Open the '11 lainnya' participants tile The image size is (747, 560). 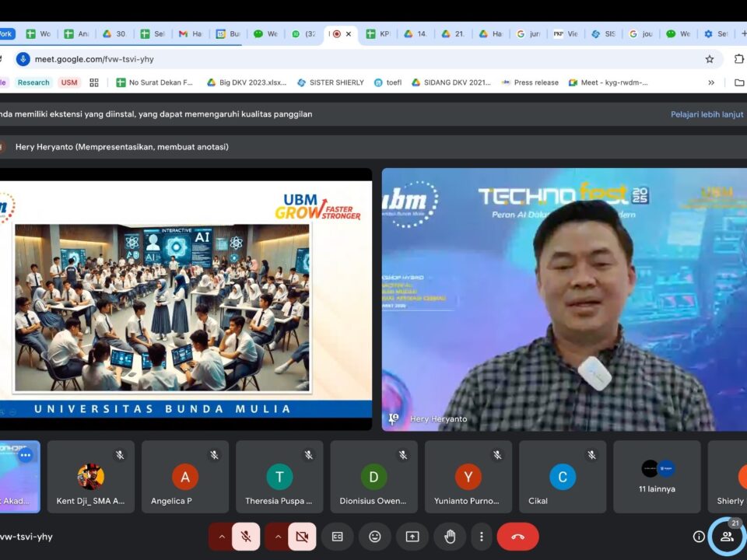[x=657, y=477]
